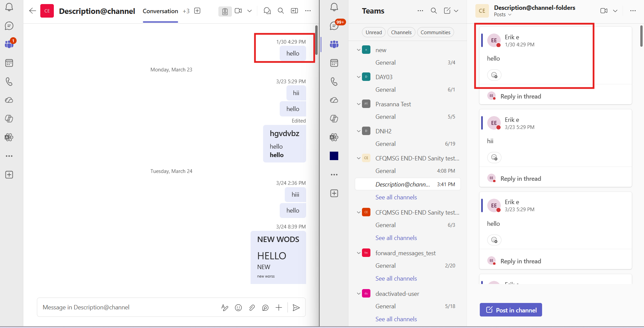Open Chat icon in left window sidebar
The image size is (644, 328).
(9, 26)
